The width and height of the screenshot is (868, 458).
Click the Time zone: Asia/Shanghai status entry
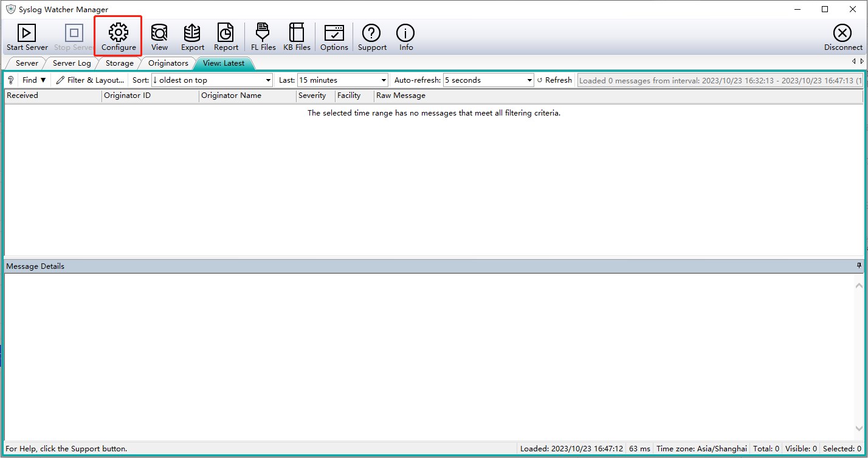(701, 449)
